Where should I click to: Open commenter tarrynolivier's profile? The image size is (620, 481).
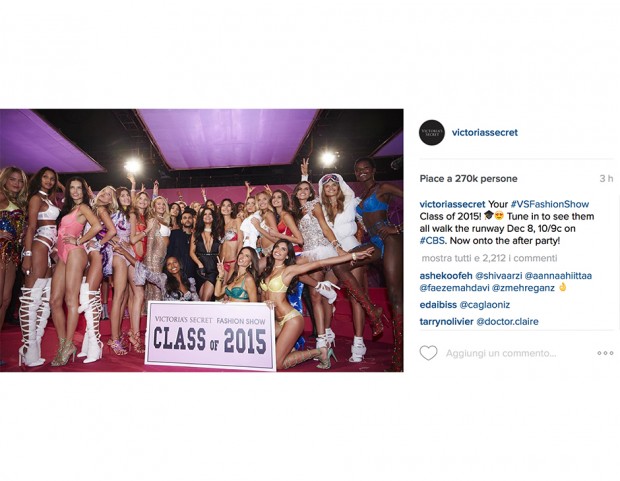(x=446, y=322)
